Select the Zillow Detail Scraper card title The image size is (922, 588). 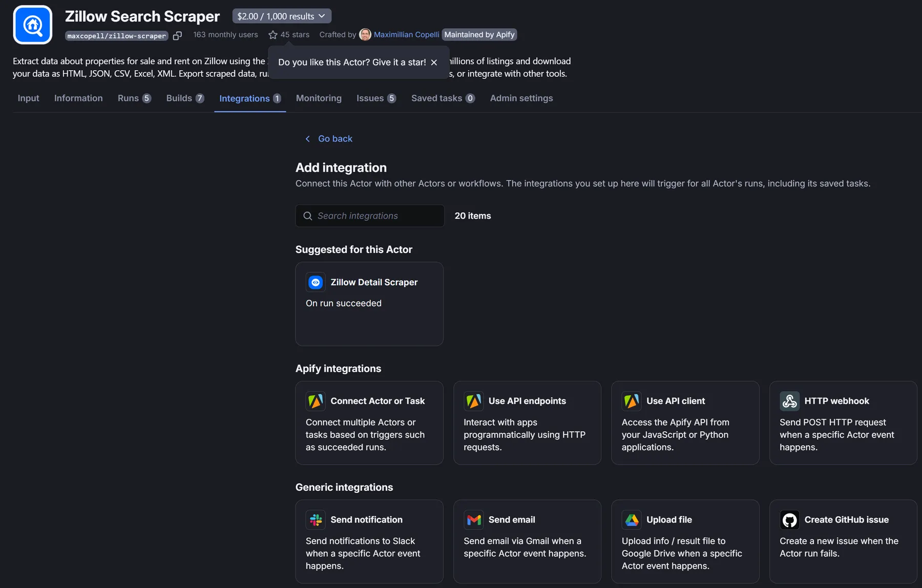374,282
